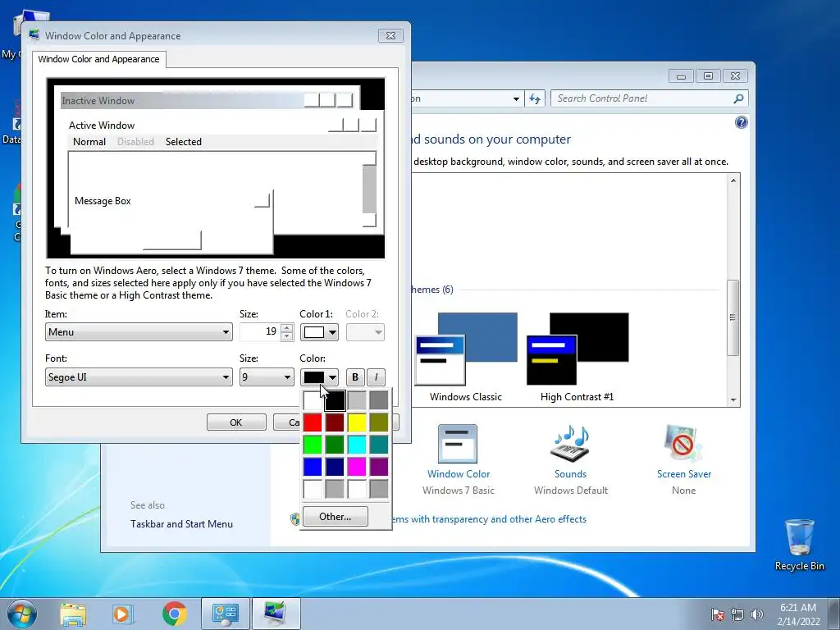Open Taskbar and Start Menu link
840x630 pixels.
pyautogui.click(x=181, y=524)
